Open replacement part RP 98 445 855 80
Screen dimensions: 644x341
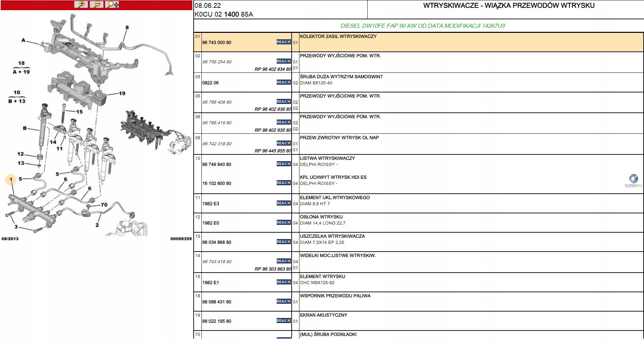[273, 151]
